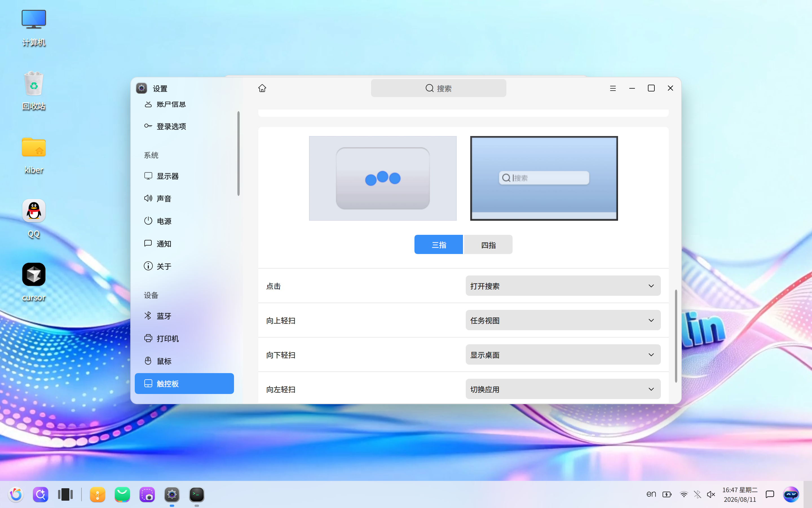Open the start menu launcher in taskbar
The width and height of the screenshot is (812, 508).
coord(16,494)
